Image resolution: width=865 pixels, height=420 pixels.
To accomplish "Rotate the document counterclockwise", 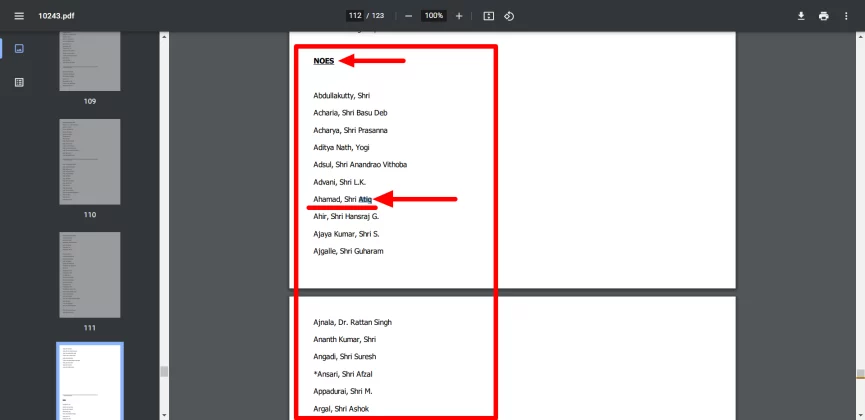I will click(509, 16).
